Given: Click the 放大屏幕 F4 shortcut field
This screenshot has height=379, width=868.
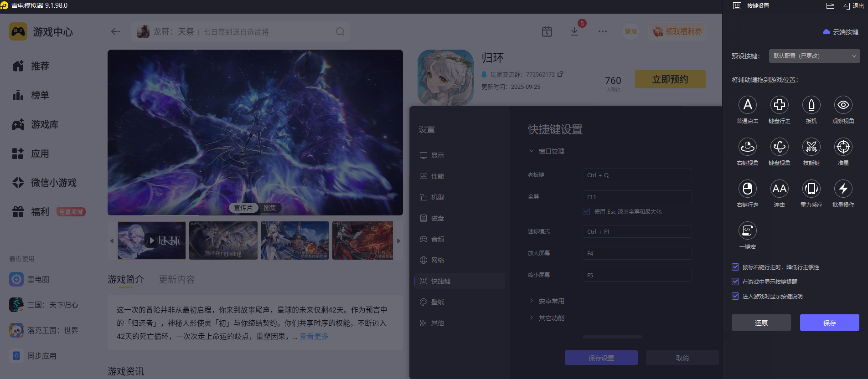Looking at the screenshot, I should click(637, 253).
